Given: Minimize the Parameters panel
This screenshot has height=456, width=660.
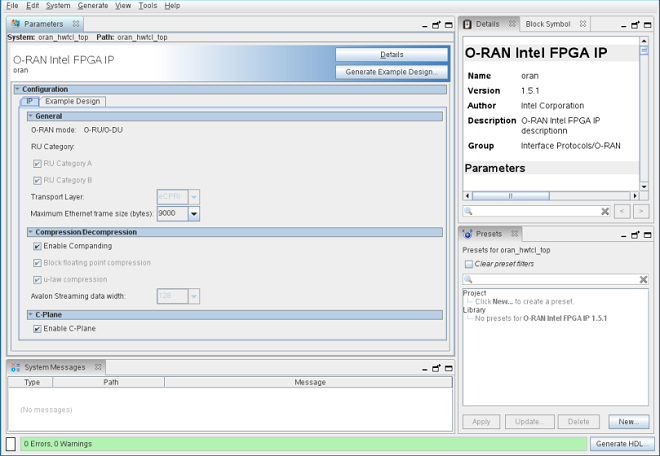Looking at the screenshot, I should (x=424, y=27).
